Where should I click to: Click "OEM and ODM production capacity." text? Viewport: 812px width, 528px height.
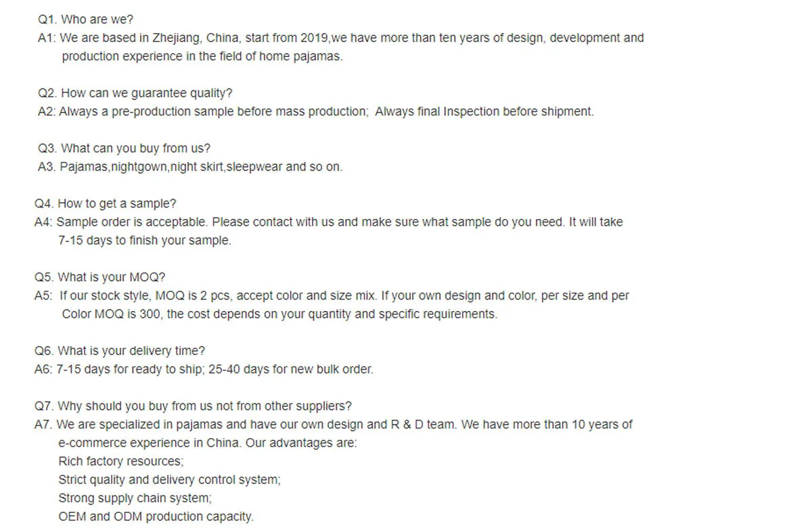pyautogui.click(x=156, y=517)
